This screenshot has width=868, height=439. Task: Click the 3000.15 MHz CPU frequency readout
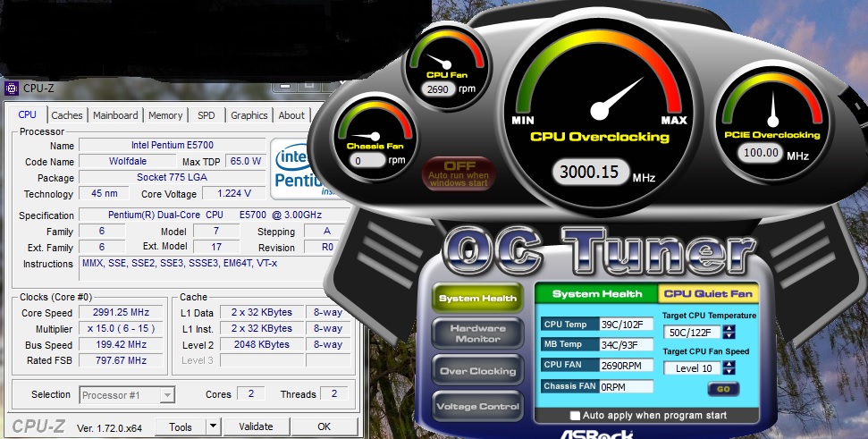(589, 173)
